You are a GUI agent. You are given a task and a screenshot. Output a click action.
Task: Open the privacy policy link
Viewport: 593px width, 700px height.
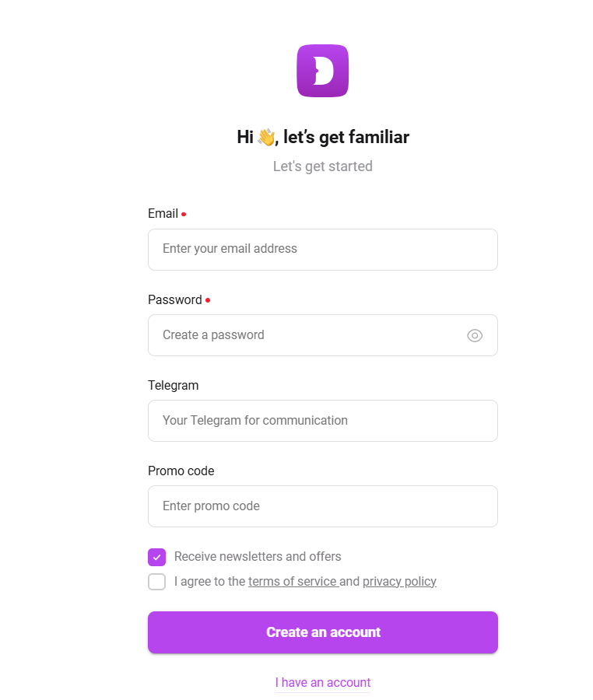399,582
